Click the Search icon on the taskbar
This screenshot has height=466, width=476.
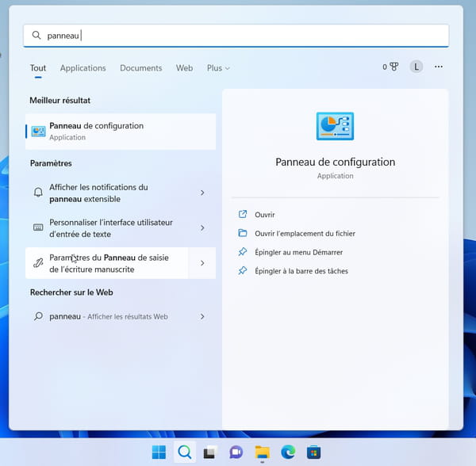(x=185, y=453)
